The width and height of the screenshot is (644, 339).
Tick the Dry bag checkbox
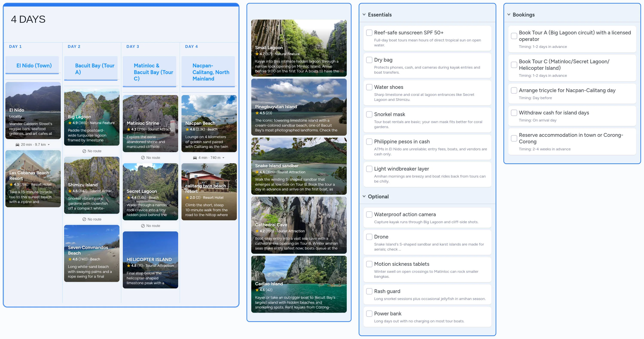(369, 60)
